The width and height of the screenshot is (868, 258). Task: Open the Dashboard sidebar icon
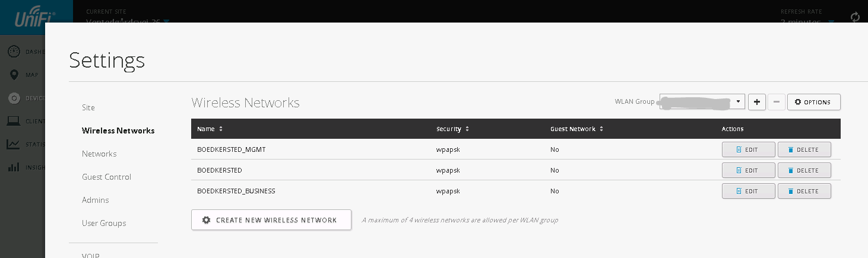14,52
